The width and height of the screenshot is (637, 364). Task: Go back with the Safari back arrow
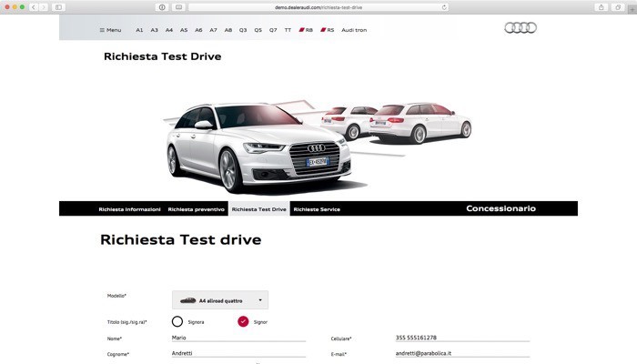34,7
